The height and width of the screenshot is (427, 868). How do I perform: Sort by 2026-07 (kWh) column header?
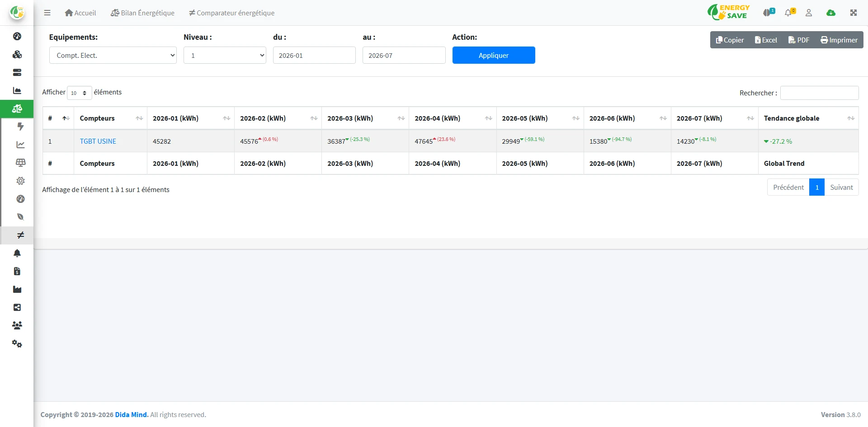[x=715, y=118]
